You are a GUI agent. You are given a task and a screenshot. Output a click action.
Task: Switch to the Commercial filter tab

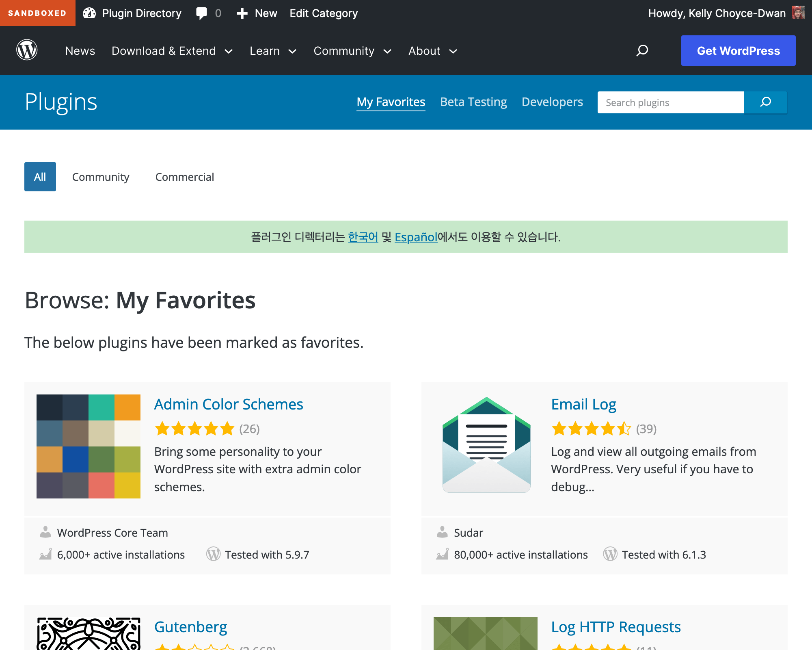point(184,177)
